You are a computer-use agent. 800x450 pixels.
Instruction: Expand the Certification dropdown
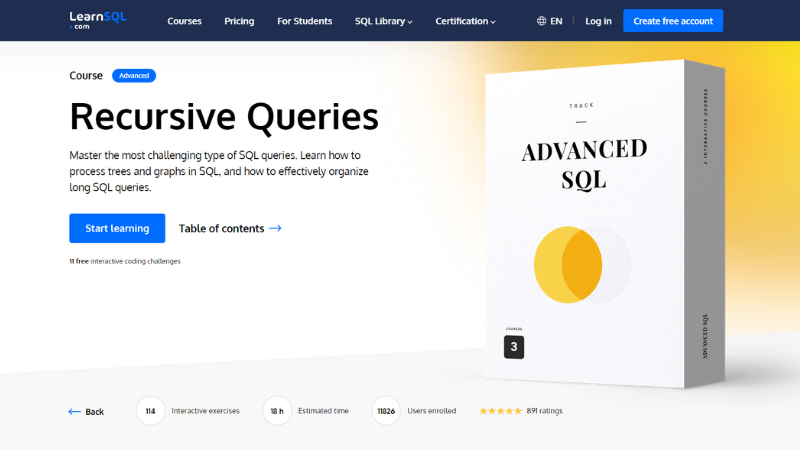point(465,21)
